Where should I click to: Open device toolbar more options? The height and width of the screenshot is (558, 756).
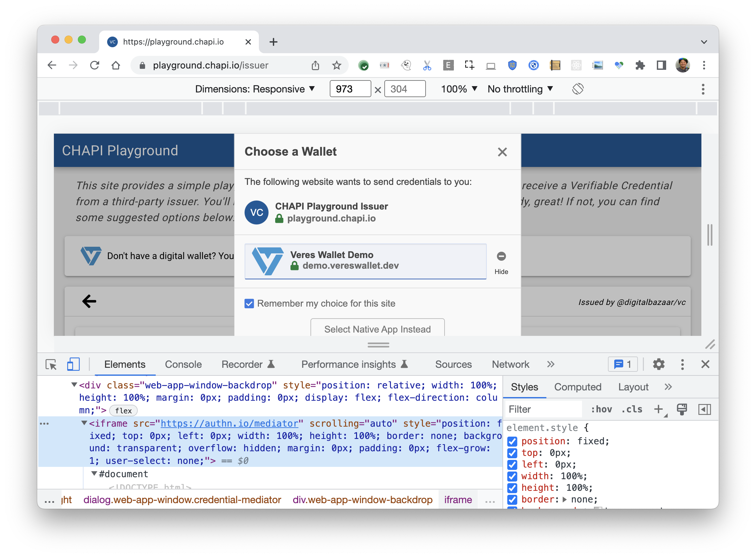(703, 89)
